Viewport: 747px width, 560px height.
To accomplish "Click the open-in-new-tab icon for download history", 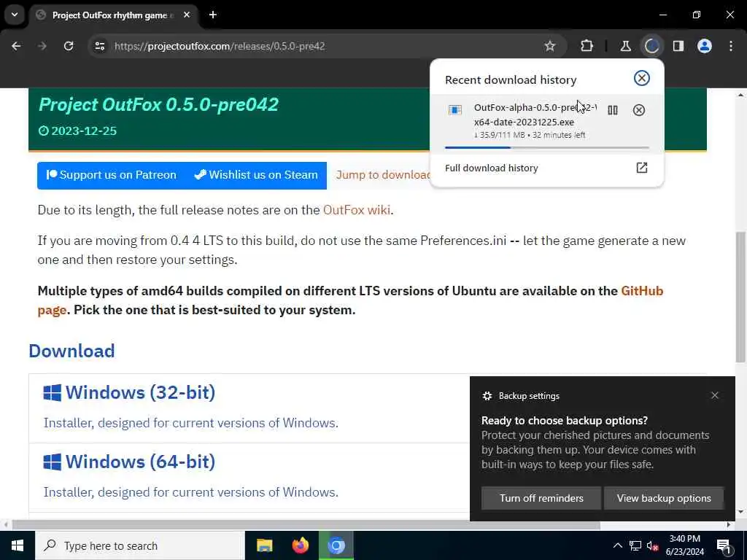I will (642, 168).
